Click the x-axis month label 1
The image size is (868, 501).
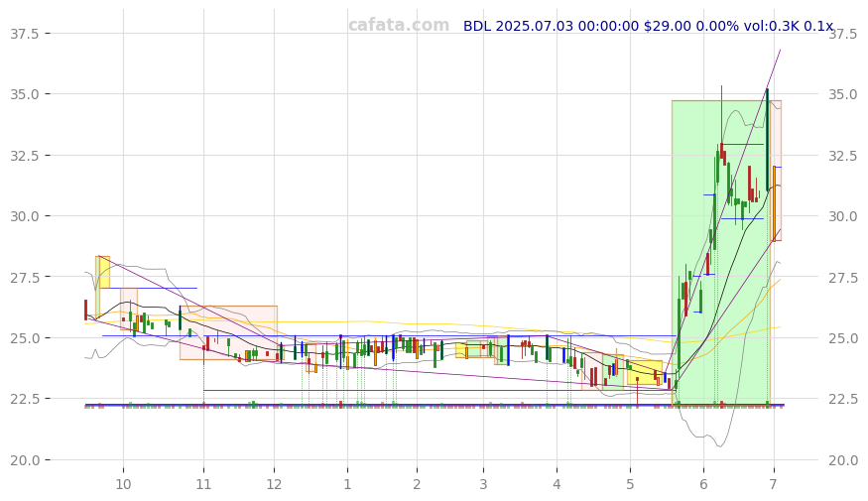[x=347, y=484]
